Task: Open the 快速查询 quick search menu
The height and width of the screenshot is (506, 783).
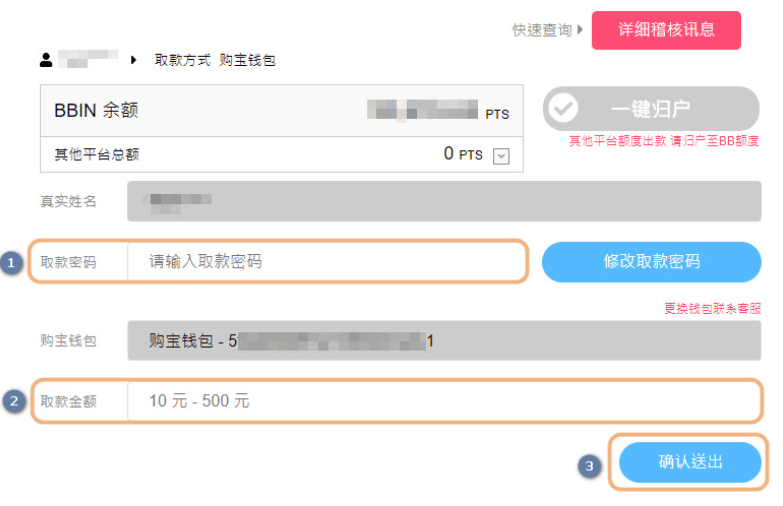Action: [541, 31]
